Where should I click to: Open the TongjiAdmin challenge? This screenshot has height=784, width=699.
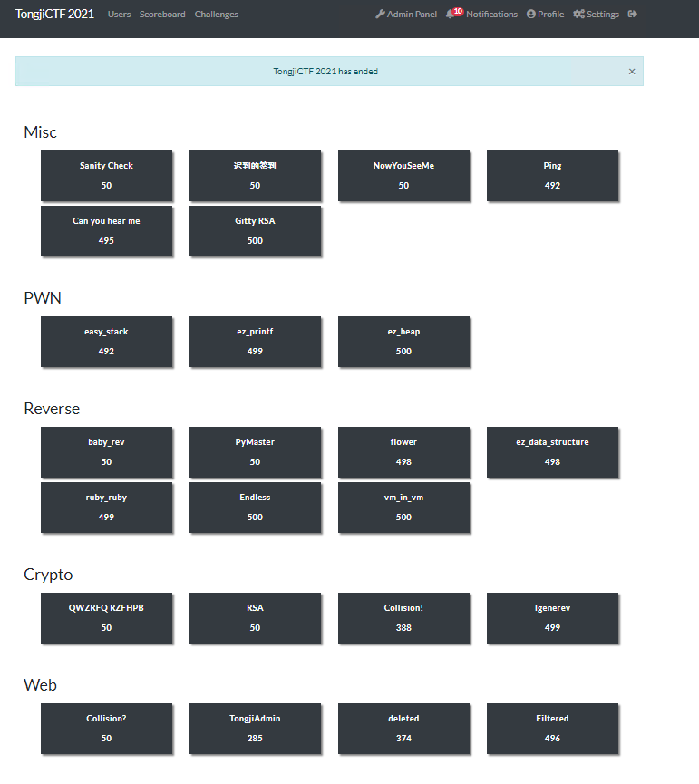(x=255, y=729)
